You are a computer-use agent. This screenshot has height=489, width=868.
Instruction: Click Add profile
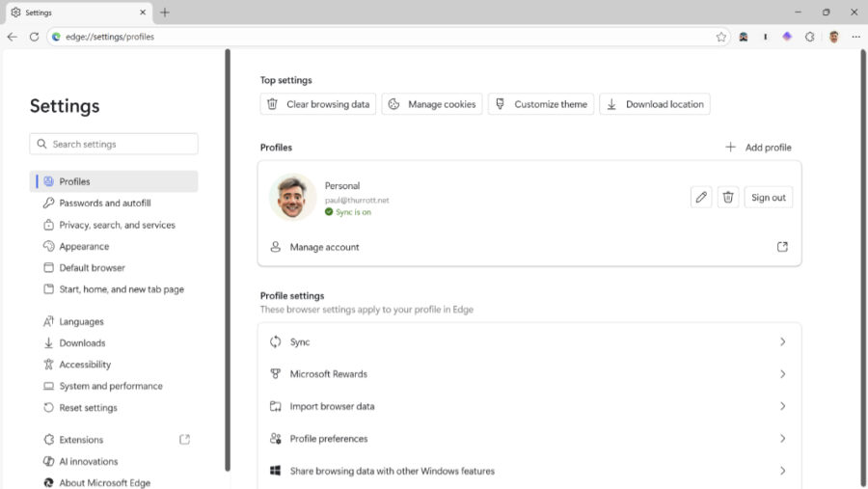(758, 148)
